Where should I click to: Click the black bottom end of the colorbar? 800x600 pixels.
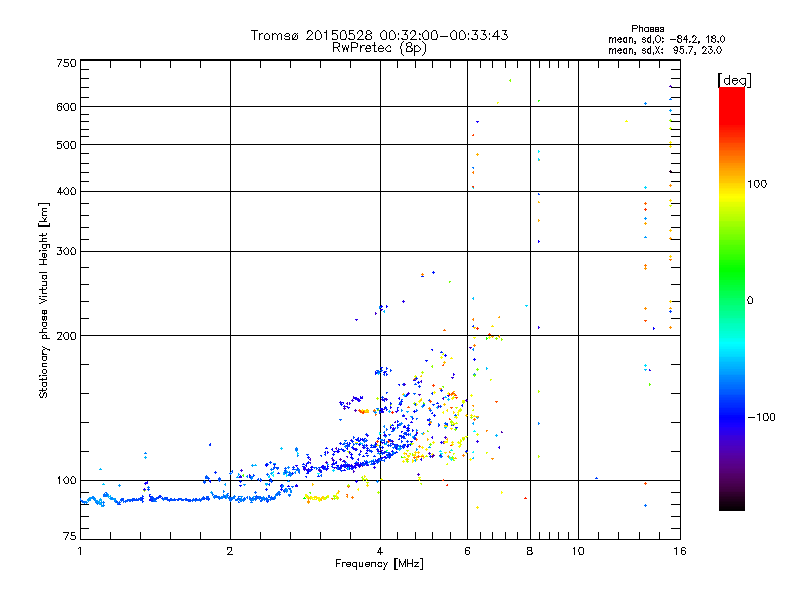732,504
